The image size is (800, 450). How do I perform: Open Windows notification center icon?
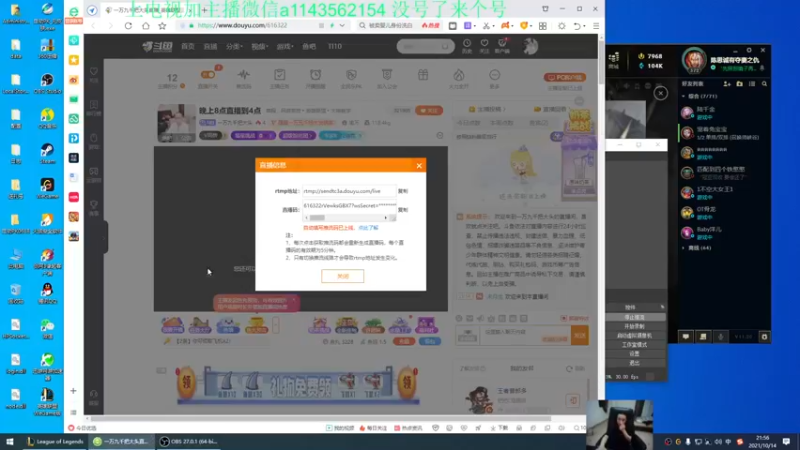click(x=787, y=441)
